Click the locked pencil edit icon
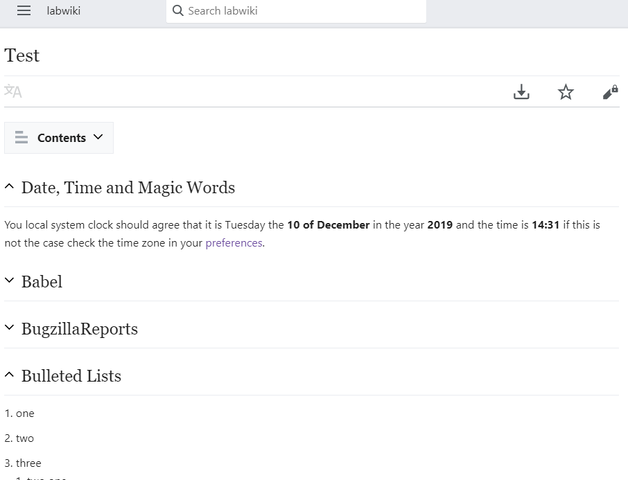This screenshot has width=628, height=480. pyautogui.click(x=610, y=92)
